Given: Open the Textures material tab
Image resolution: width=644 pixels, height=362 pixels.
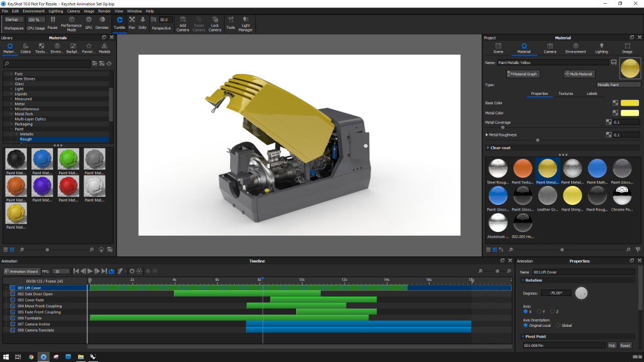Looking at the screenshot, I should click(565, 94).
